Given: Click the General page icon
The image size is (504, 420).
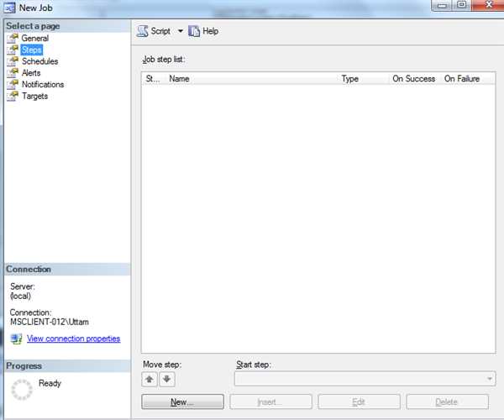Looking at the screenshot, I should [13, 38].
